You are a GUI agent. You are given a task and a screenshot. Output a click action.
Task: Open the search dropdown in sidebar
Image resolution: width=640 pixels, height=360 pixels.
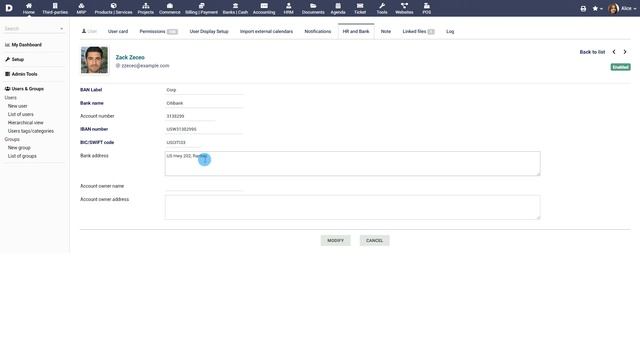click(x=33, y=29)
